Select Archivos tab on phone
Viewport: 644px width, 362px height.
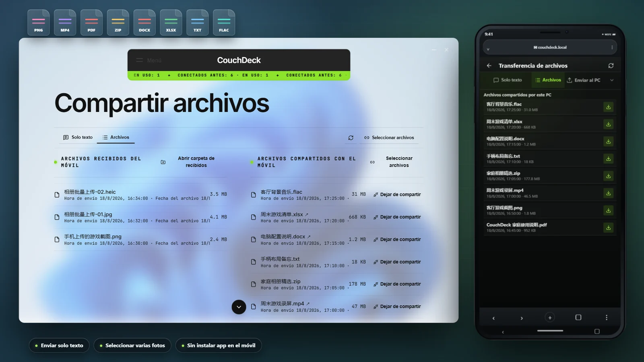(548, 80)
